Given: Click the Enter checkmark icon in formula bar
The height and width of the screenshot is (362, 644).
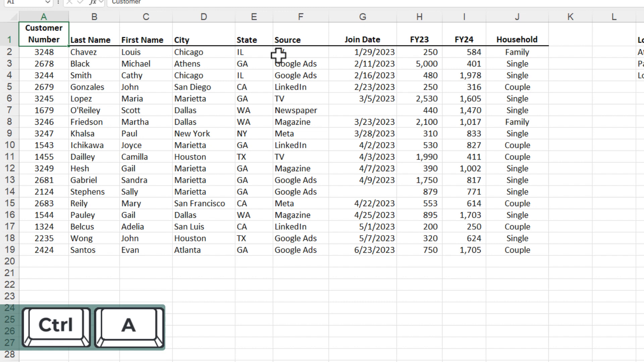Looking at the screenshot, I should (x=80, y=2).
